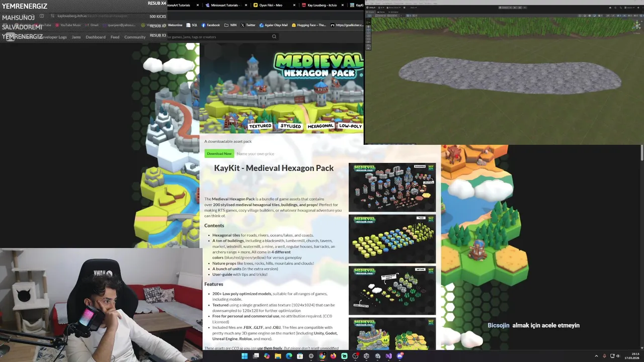Open the microphone tray icon
This screenshot has height=362, width=644.
(604, 356)
